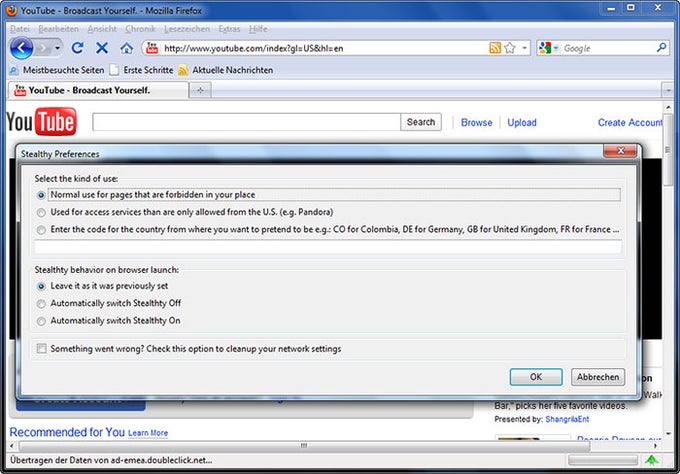Click the greyed Forward arrow button
Image resolution: width=680 pixels, height=474 pixels.
click(x=43, y=48)
